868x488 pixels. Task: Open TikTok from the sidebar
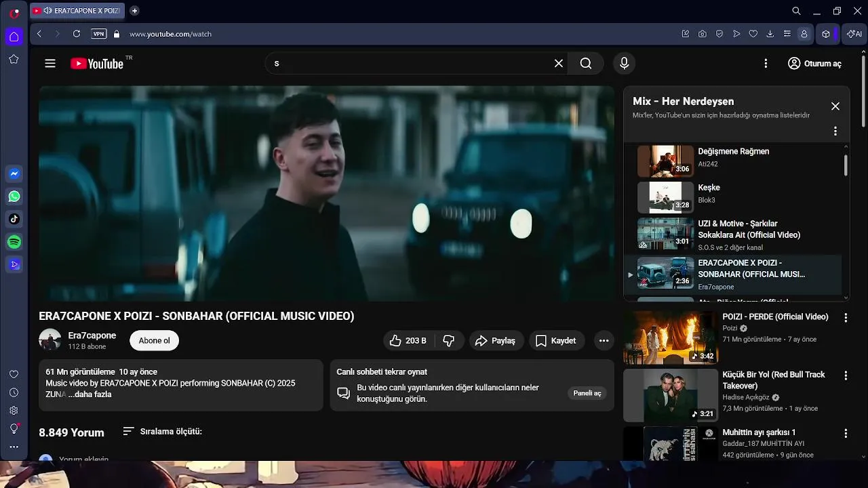[x=14, y=219]
